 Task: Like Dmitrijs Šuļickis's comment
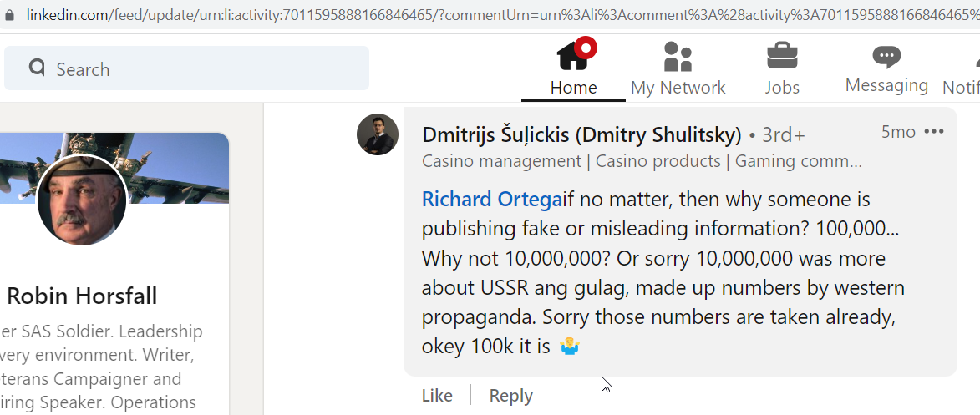[437, 396]
